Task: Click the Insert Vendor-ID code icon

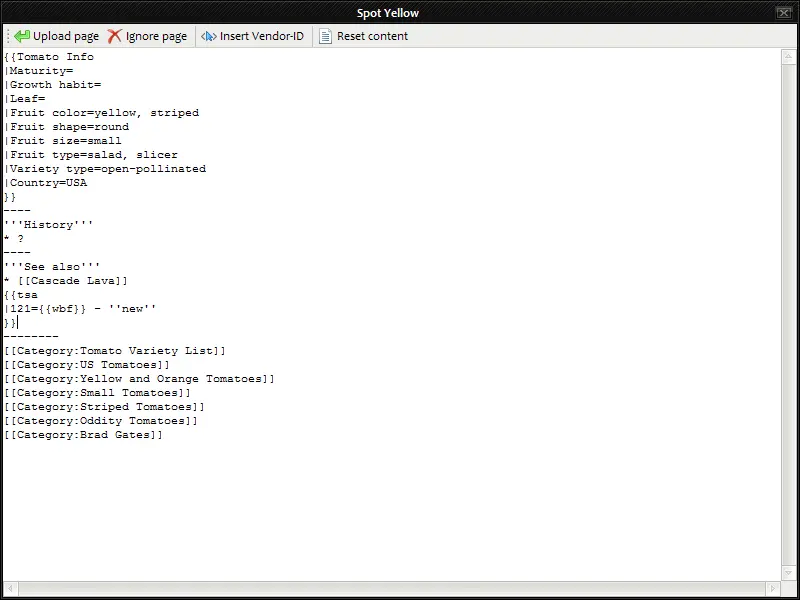Action: pos(209,36)
